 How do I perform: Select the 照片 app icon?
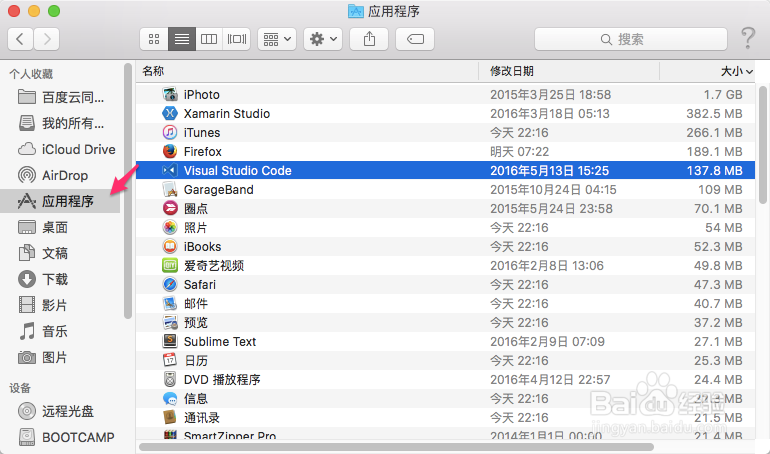tap(170, 227)
